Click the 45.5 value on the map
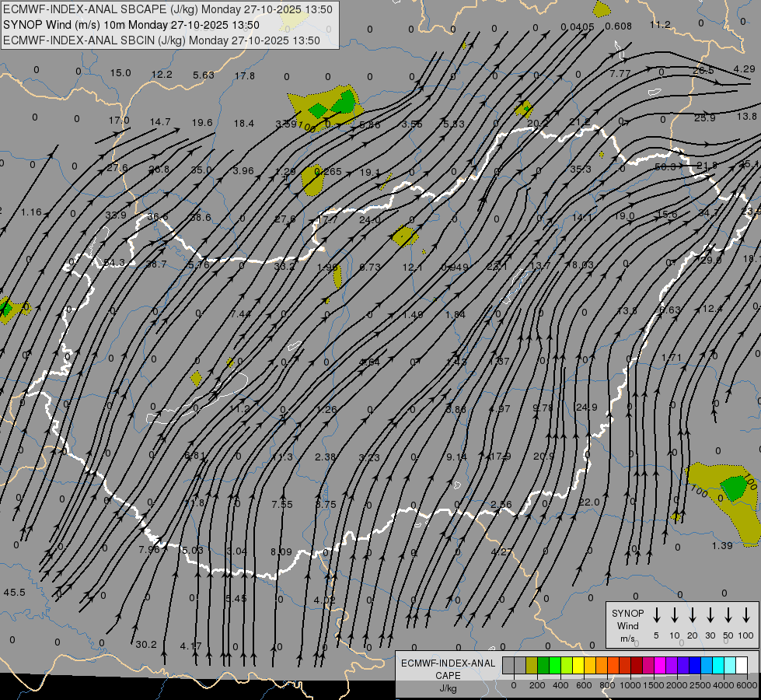This screenshot has height=700, width=761. 14,593
